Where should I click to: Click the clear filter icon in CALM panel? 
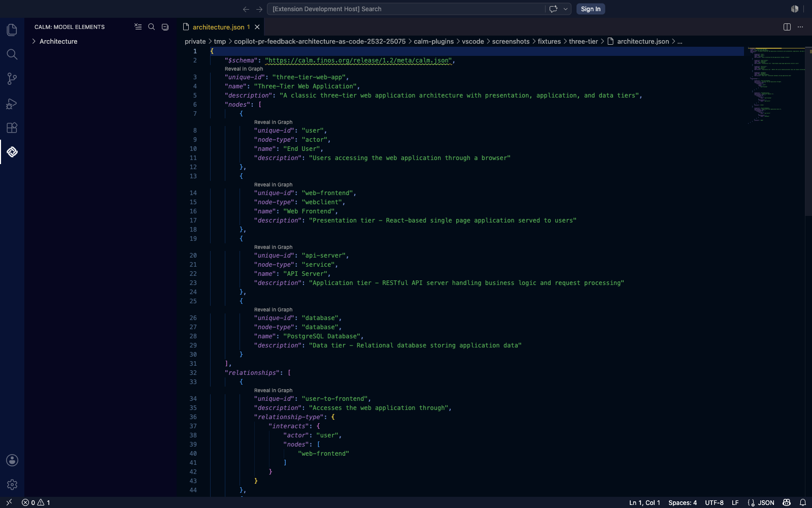click(138, 27)
